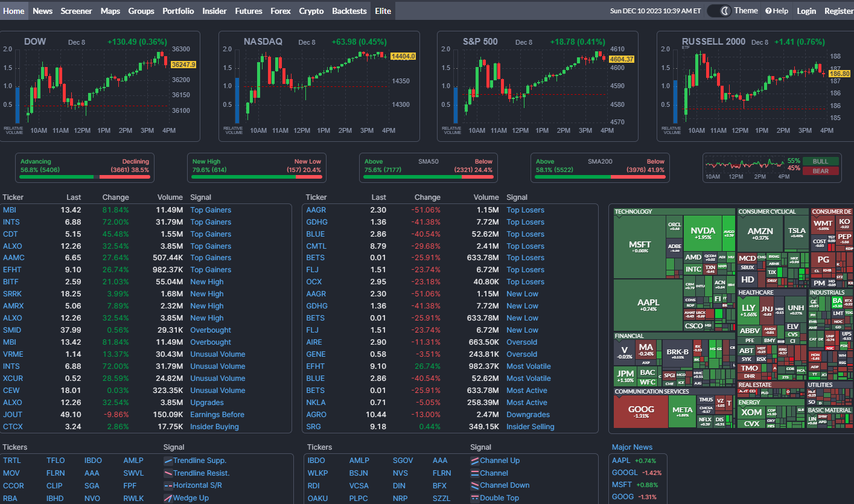854x504 pixels.
Task: Open the Portfolio tab
Action: click(x=178, y=11)
